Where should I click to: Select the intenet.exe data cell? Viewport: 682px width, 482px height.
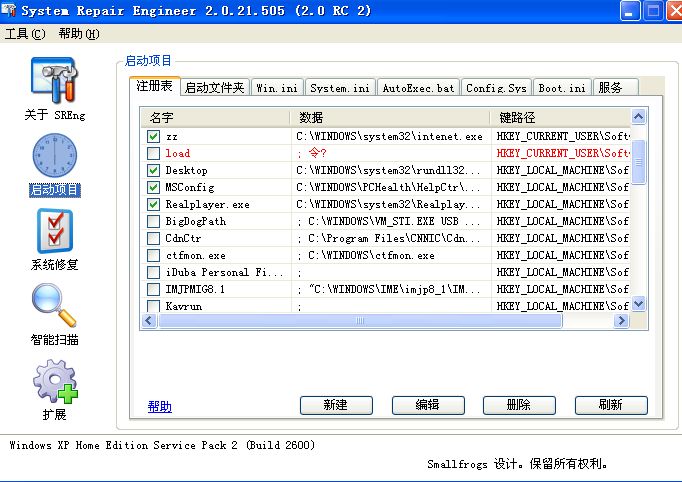tap(390, 137)
